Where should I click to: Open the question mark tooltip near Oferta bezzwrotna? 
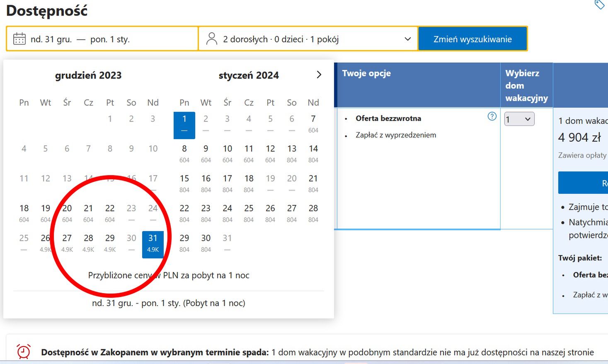point(492,116)
